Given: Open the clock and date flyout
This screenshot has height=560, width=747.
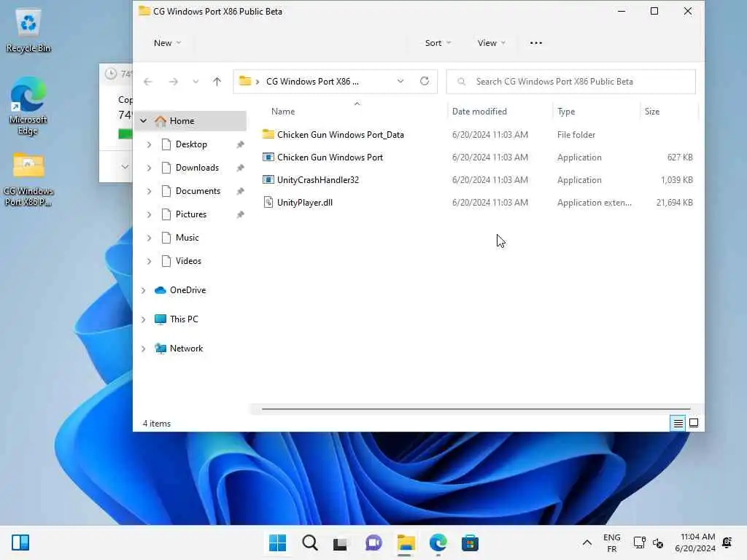Looking at the screenshot, I should [x=695, y=542].
